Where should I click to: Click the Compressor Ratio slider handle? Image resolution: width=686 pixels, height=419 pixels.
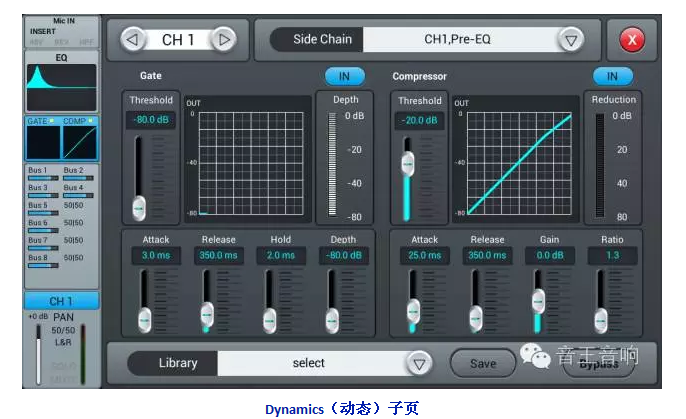point(600,319)
